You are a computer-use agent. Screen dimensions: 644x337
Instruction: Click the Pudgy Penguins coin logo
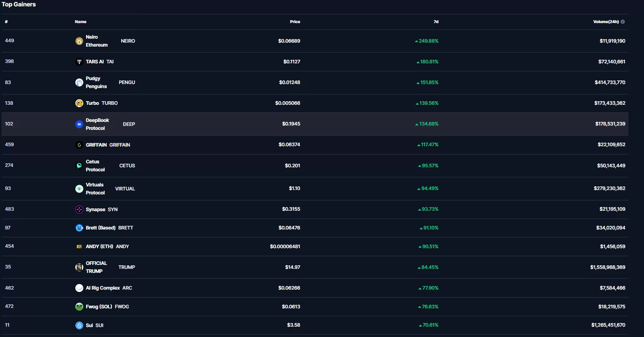(x=79, y=82)
